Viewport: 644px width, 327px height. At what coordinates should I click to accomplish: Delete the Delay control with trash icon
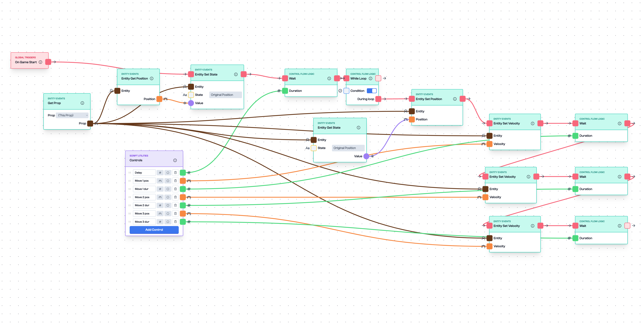(175, 173)
